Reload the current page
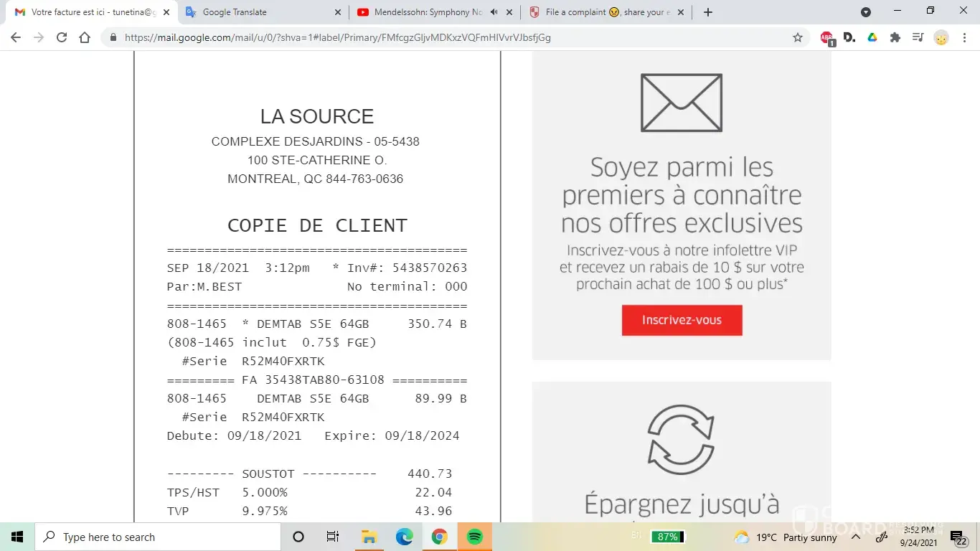 pos(62,38)
